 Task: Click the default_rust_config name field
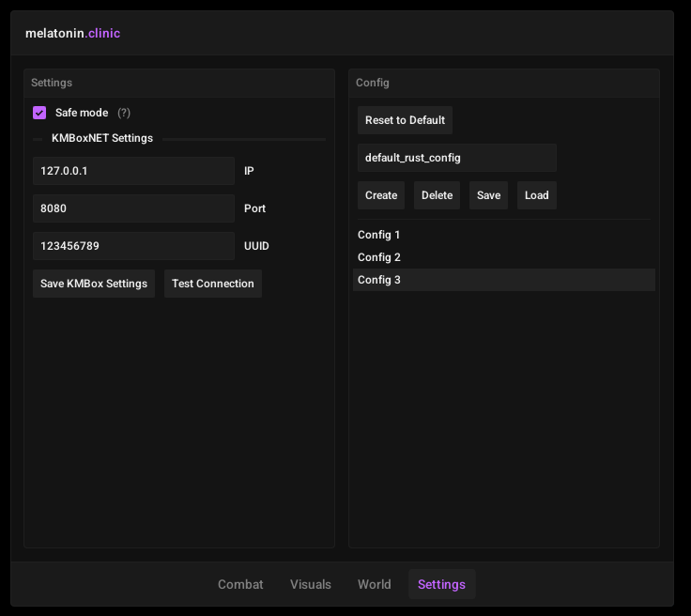click(457, 158)
